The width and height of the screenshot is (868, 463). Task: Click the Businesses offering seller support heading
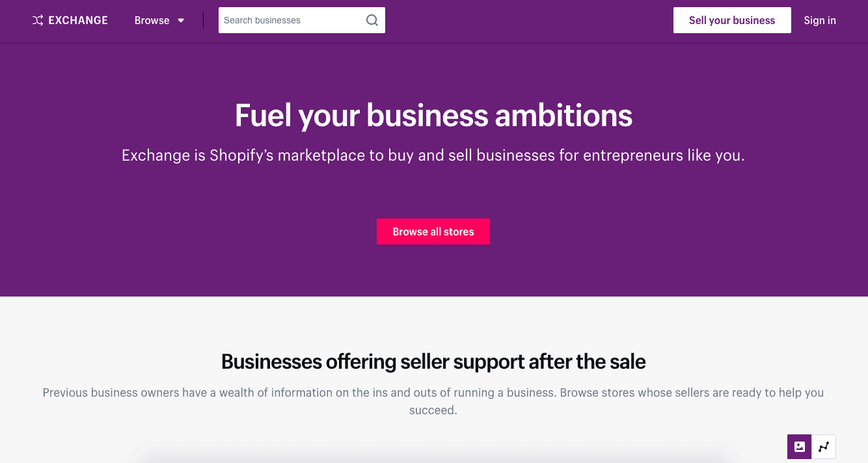[433, 362]
